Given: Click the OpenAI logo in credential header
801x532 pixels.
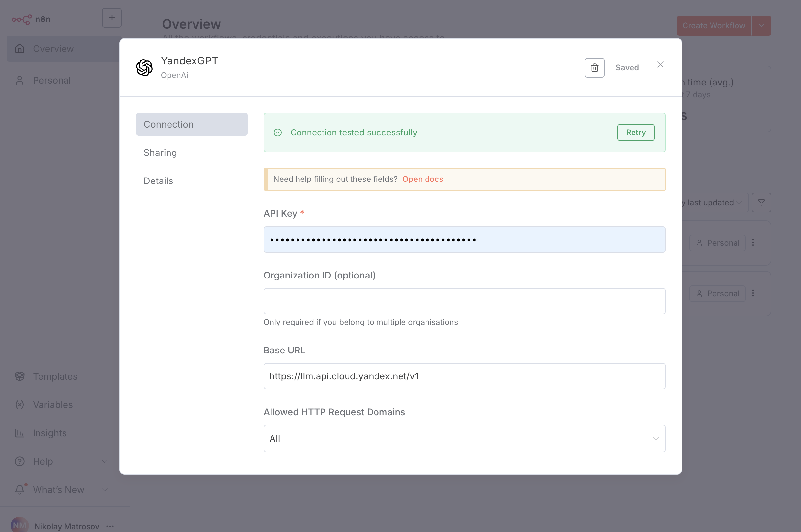Looking at the screenshot, I should pyautogui.click(x=144, y=67).
